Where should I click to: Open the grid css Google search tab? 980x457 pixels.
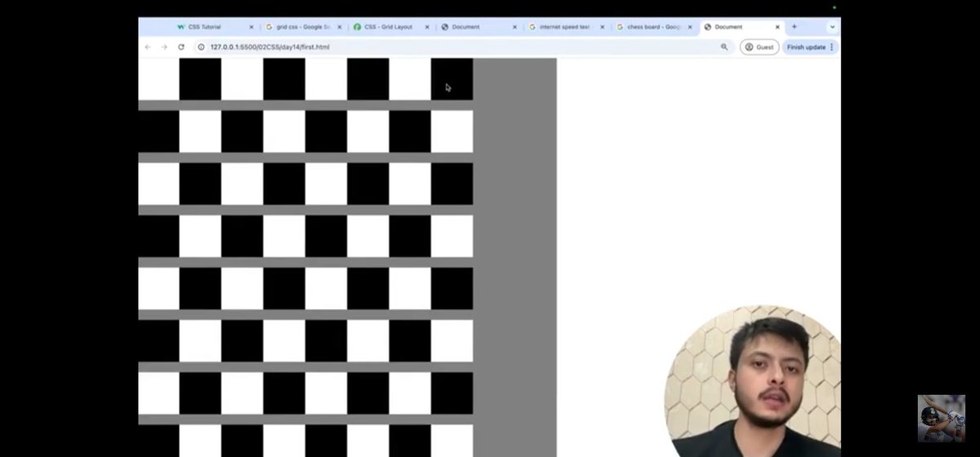pos(303,27)
